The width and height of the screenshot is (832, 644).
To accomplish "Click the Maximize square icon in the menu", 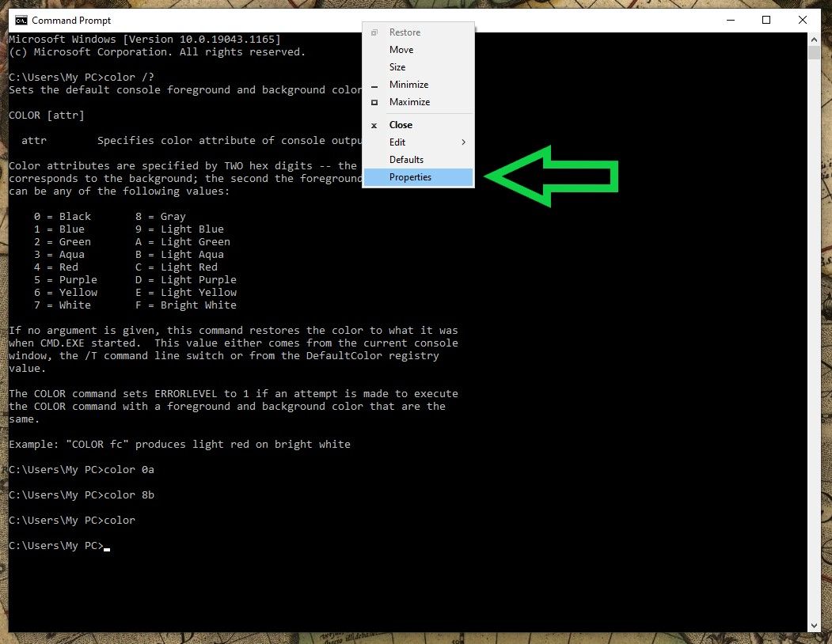I will point(373,102).
